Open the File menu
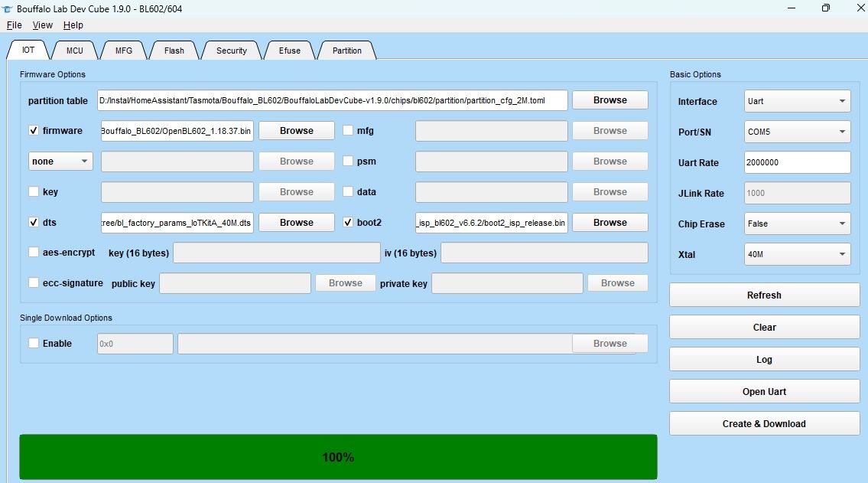Image resolution: width=868 pixels, height=483 pixels. [15, 25]
